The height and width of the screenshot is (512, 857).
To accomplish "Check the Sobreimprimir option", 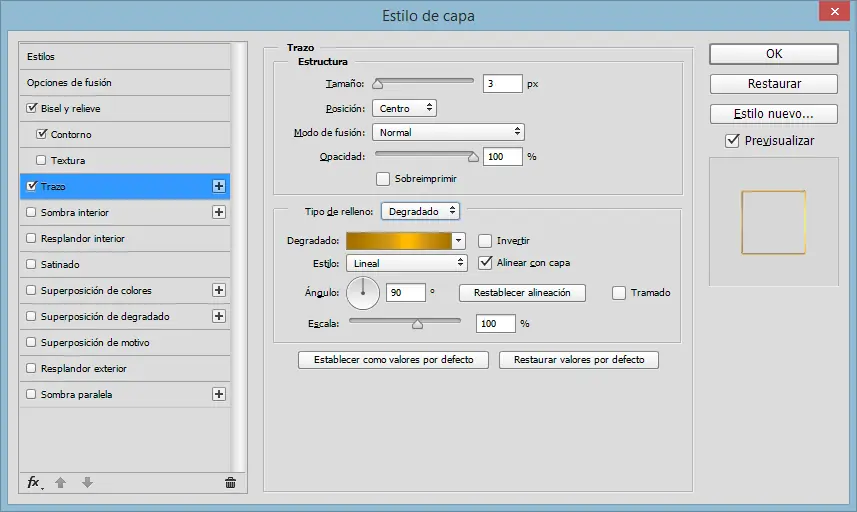I will (383, 179).
